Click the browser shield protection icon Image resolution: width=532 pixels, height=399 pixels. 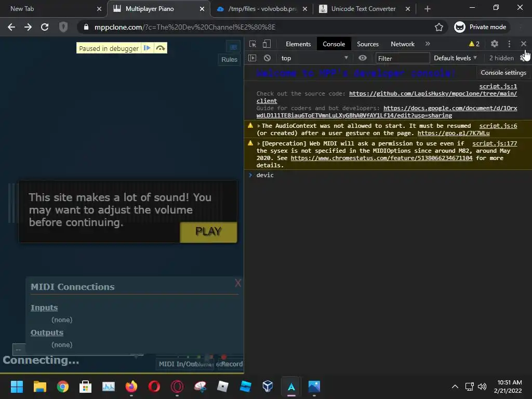click(63, 27)
